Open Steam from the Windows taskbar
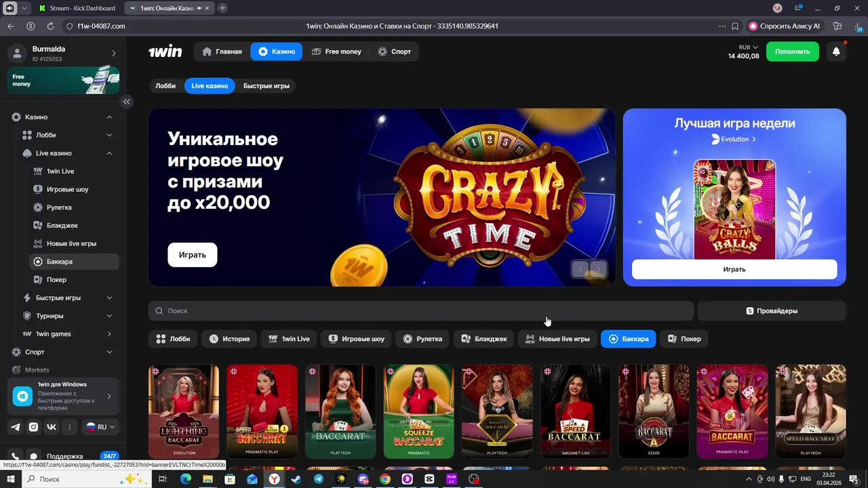868x488 pixels. tap(296, 479)
